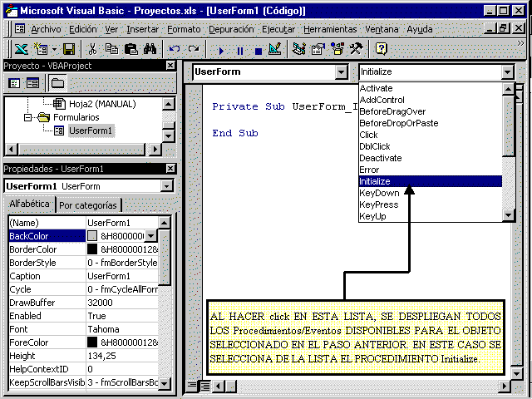Select Click from the event list
Viewport: 532px width, 399px height.
click(431, 135)
